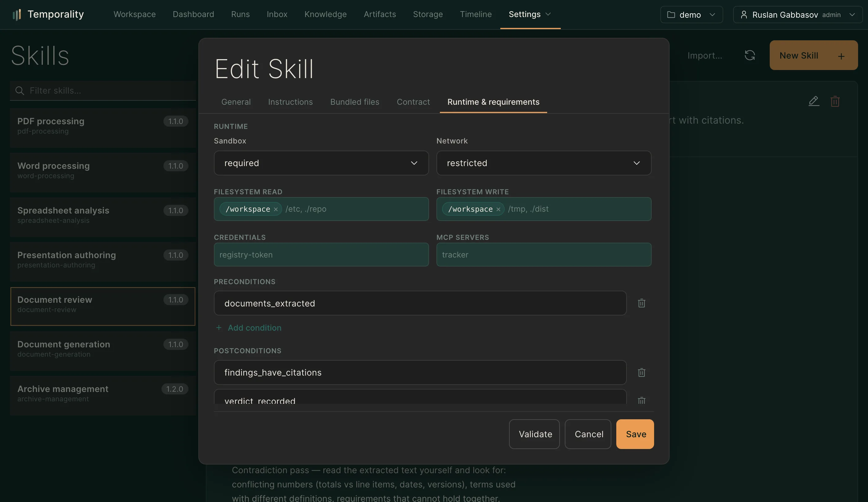
Task: Open Ruslan Gabbasov user menu
Action: (x=797, y=15)
